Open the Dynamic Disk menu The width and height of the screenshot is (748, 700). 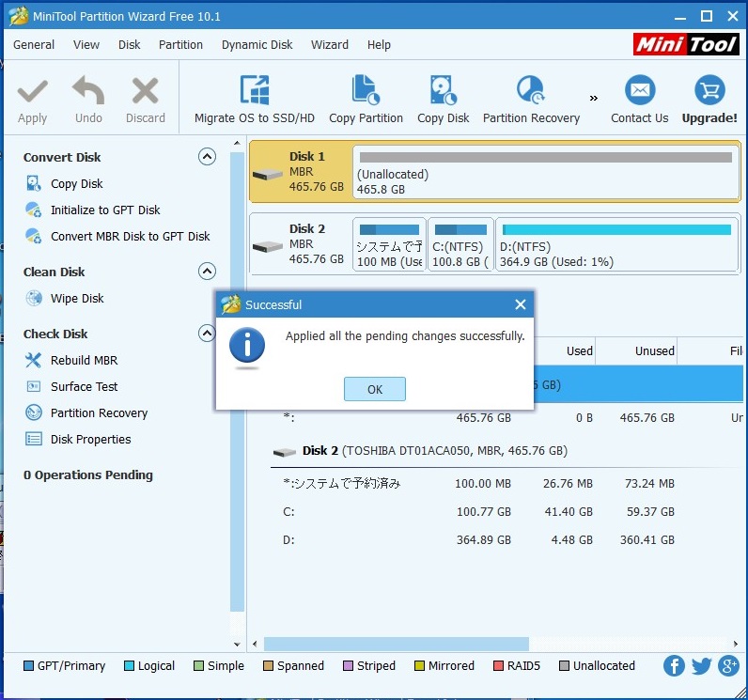coord(257,44)
